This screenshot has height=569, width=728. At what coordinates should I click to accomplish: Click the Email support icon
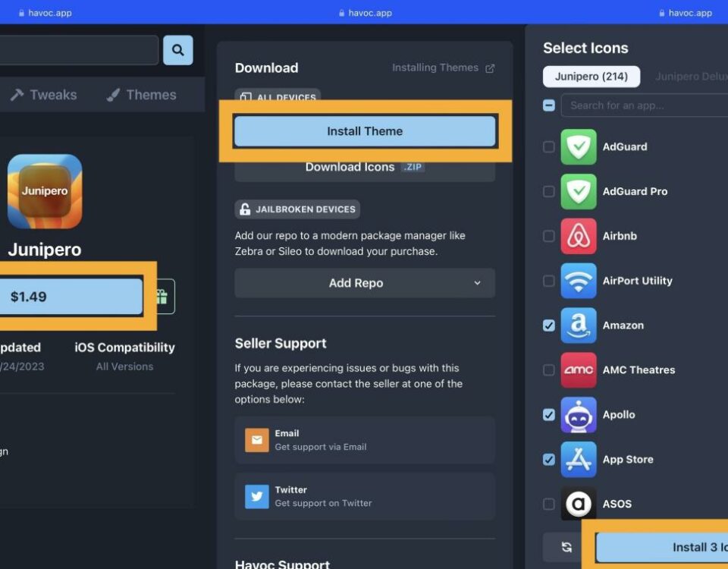tap(257, 440)
